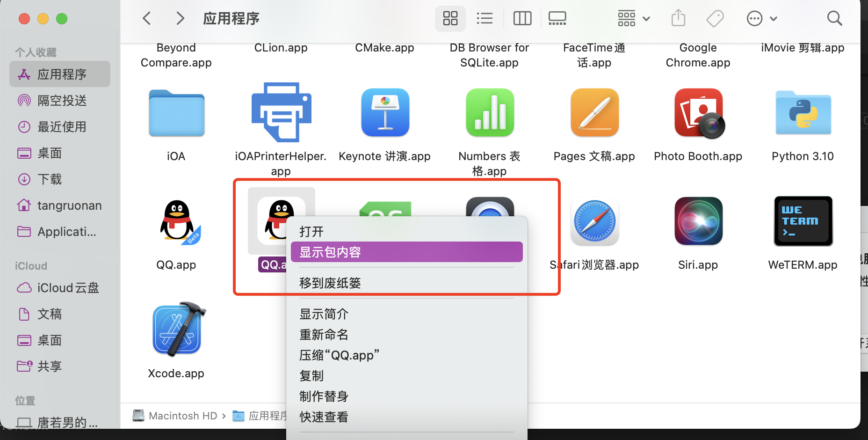Viewport: 868px width, 440px height.
Task: Select the Keynote 讲演 app icon
Action: 385,112
